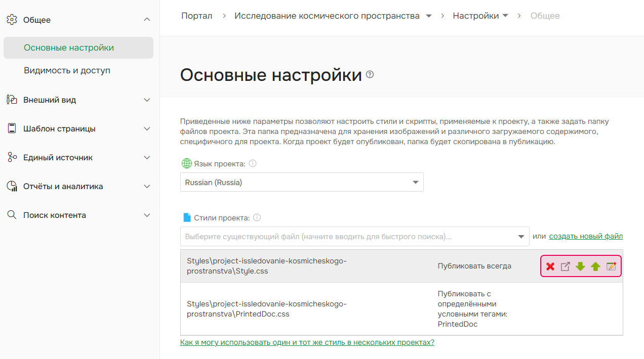Click the создать новый файл link
The height and width of the screenshot is (359, 644).
(x=586, y=236)
